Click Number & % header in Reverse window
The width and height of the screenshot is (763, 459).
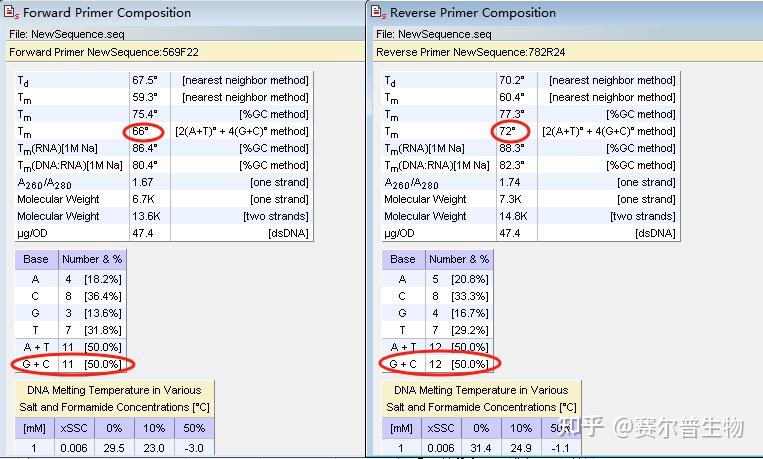point(459,259)
